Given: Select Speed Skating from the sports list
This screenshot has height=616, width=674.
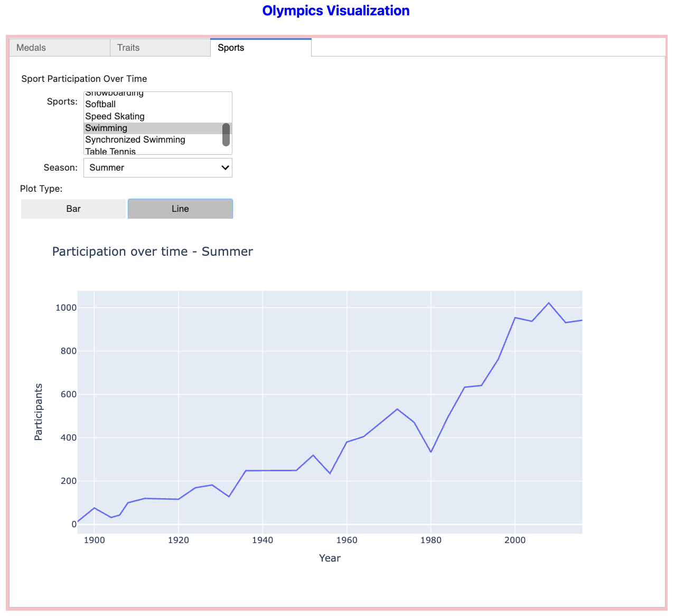Looking at the screenshot, I should pos(115,116).
